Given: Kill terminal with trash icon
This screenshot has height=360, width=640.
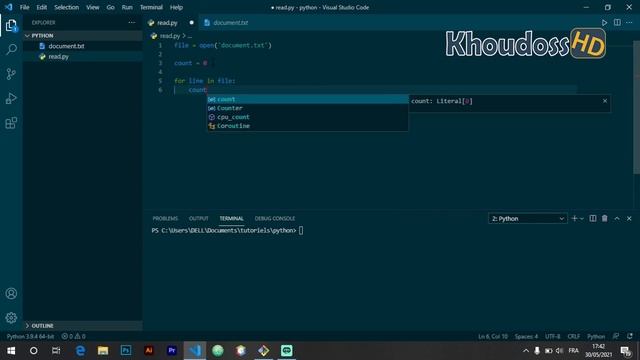Looking at the screenshot, I should click(x=604, y=219).
